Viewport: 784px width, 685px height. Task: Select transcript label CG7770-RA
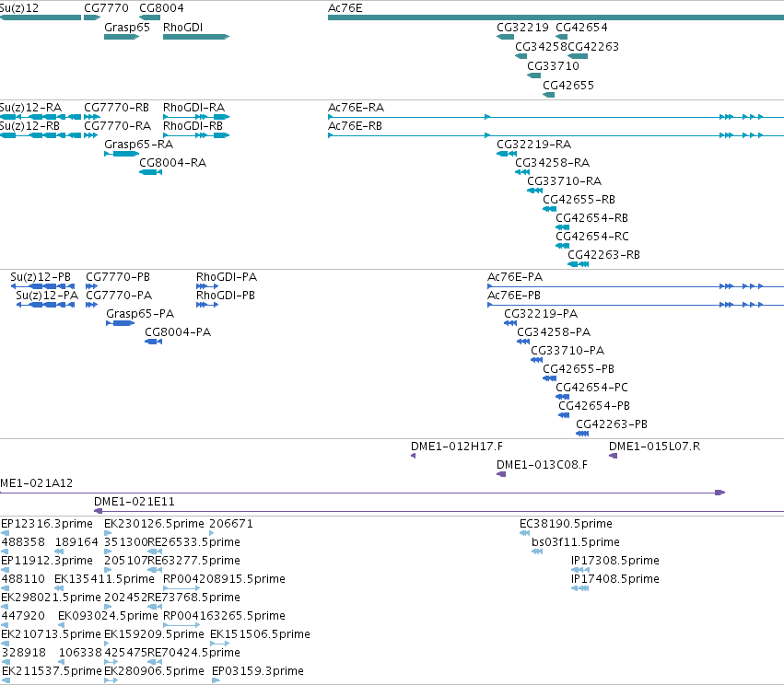click(118, 126)
